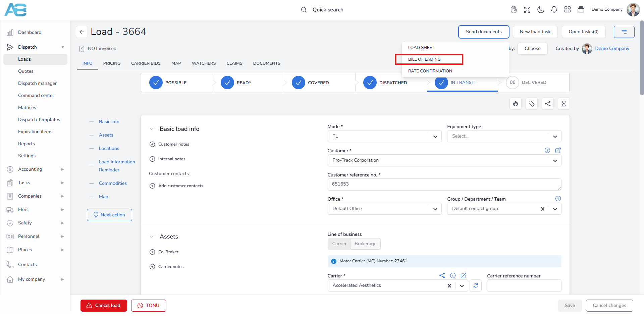Click Carrier reference number field
The width and height of the screenshot is (644, 316).
point(524,285)
